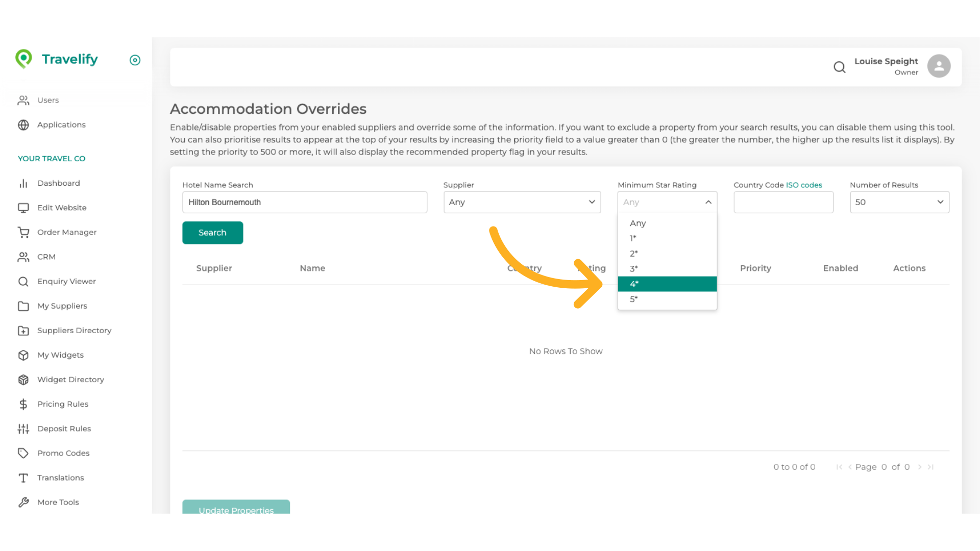This screenshot has height=551, width=980.
Task: Click inside the Hotel Name Search field
Action: [x=305, y=202]
